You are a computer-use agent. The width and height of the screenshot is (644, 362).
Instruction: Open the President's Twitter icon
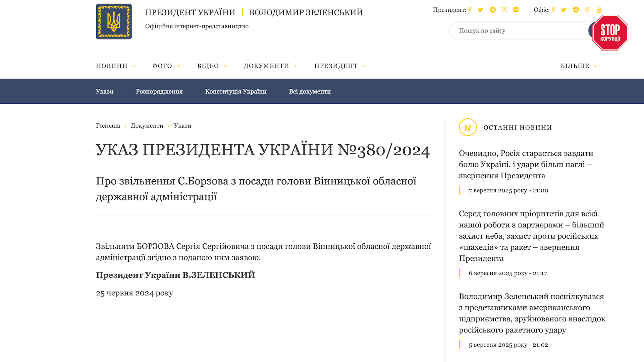point(480,10)
